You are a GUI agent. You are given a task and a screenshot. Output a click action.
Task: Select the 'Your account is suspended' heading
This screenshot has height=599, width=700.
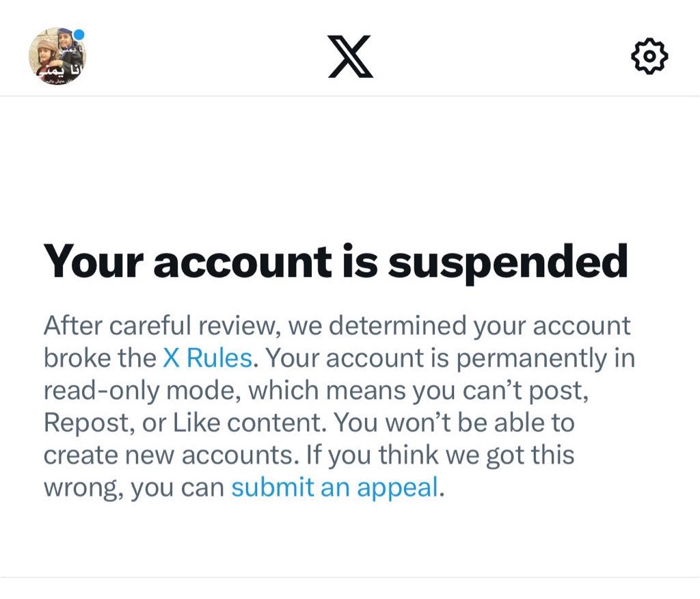[x=336, y=262]
